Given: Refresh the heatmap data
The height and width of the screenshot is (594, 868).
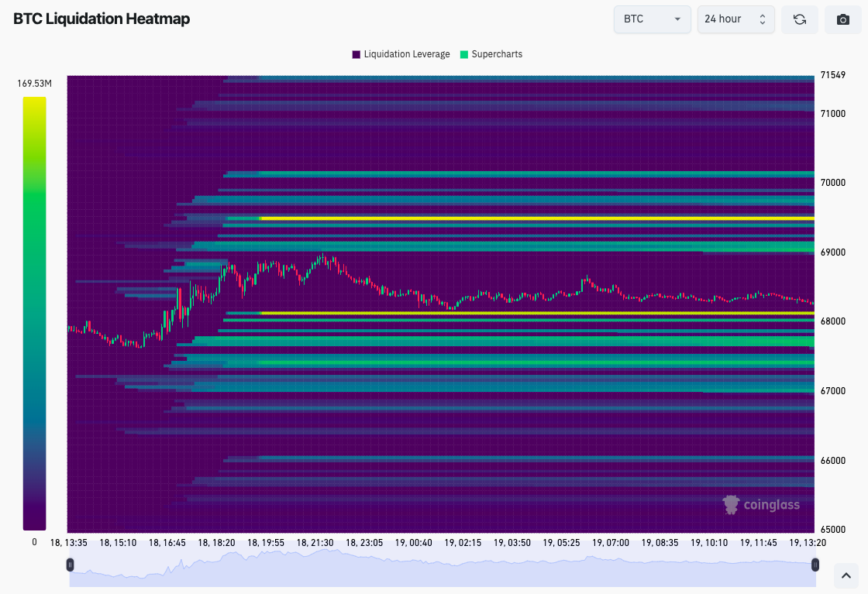Looking at the screenshot, I should coord(799,19).
